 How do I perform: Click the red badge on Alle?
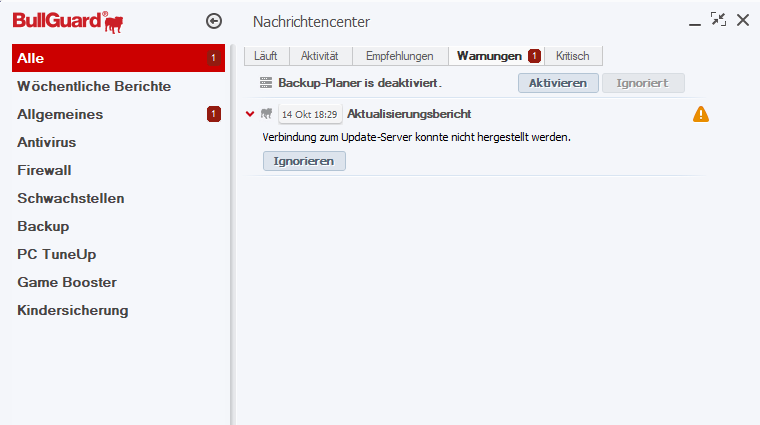(x=213, y=58)
